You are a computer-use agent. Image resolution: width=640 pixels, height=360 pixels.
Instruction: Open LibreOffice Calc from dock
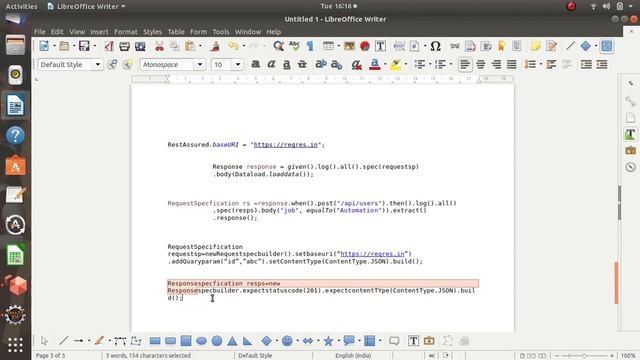(16, 256)
